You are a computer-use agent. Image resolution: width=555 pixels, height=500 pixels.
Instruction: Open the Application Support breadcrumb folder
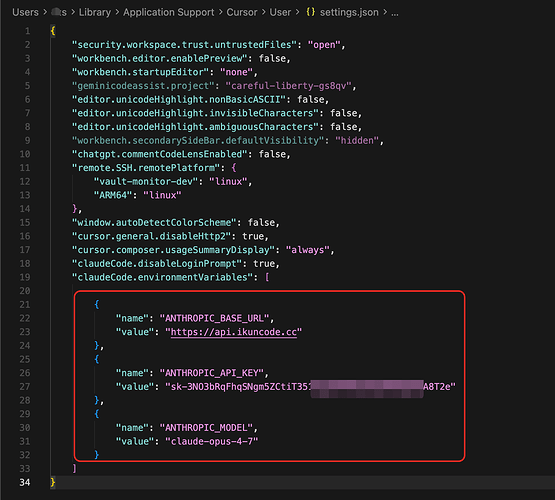tap(168, 12)
